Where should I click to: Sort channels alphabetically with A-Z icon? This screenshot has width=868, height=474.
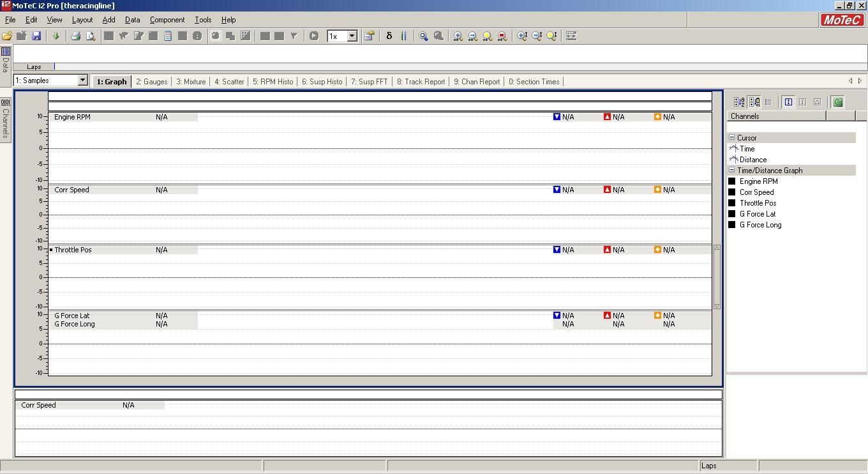click(739, 102)
